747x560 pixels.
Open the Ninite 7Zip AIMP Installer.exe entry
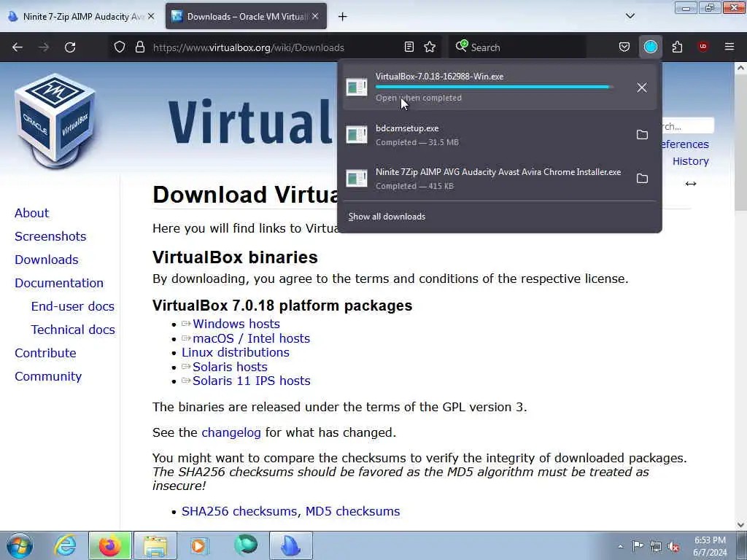(486, 179)
